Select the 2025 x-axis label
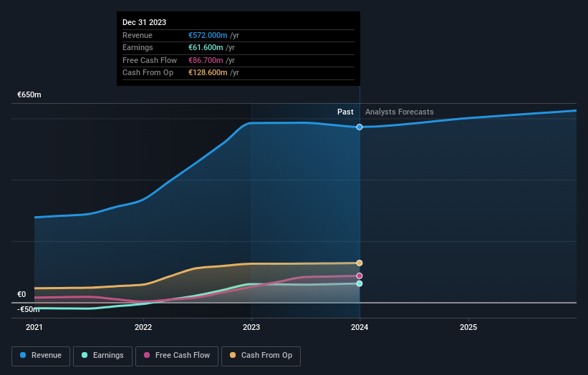The image size is (588, 375). (x=468, y=328)
